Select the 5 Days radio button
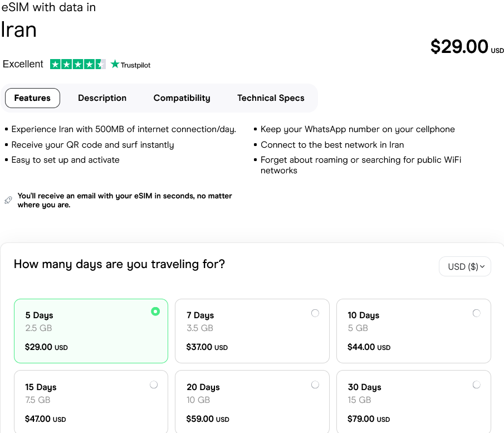The height and width of the screenshot is (433, 504). 155,312
